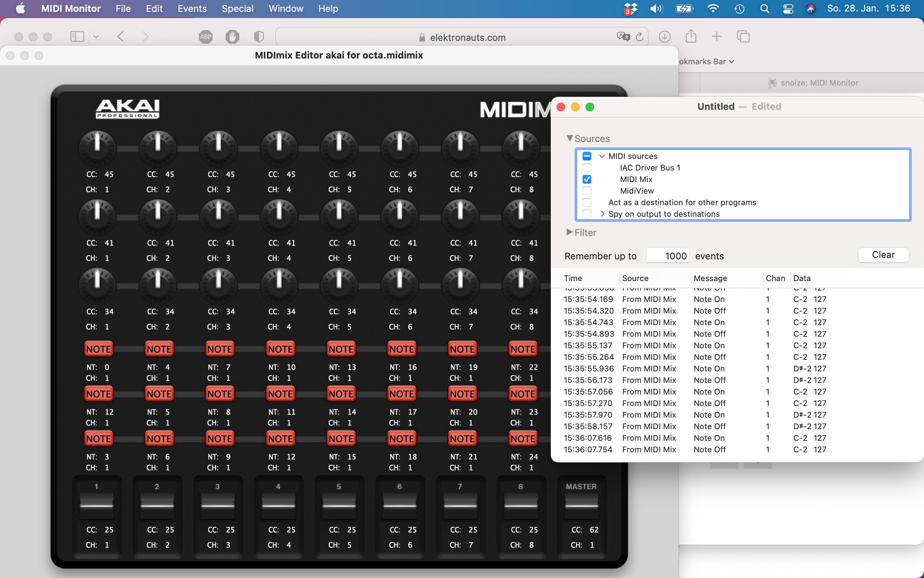Enable the MidiView source checkbox
This screenshot has height=578, width=924.
click(x=587, y=191)
